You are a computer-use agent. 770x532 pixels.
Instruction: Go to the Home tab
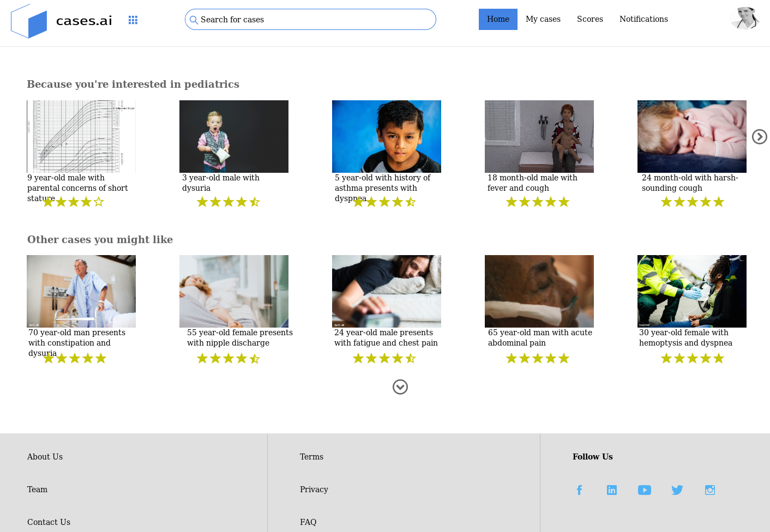[x=498, y=20]
